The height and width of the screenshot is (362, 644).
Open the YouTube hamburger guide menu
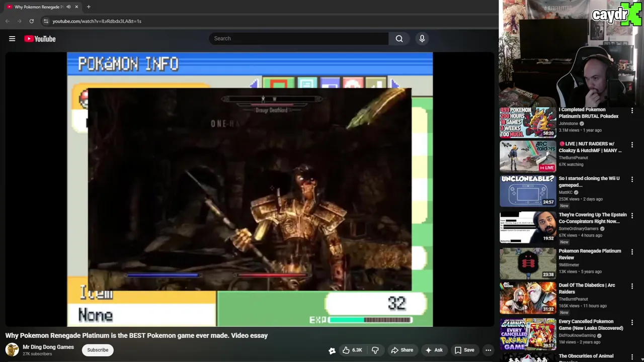(12, 39)
